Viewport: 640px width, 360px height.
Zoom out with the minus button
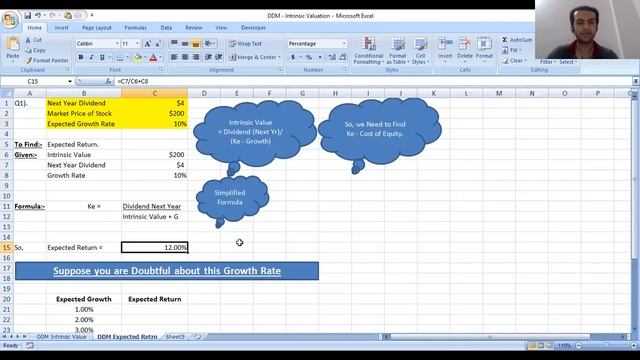[x=579, y=346]
